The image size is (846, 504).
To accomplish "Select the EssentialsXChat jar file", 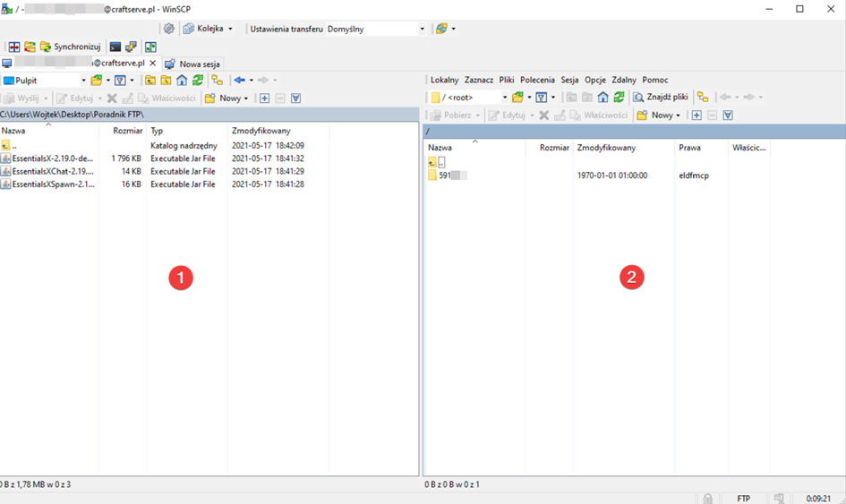I will coord(51,171).
